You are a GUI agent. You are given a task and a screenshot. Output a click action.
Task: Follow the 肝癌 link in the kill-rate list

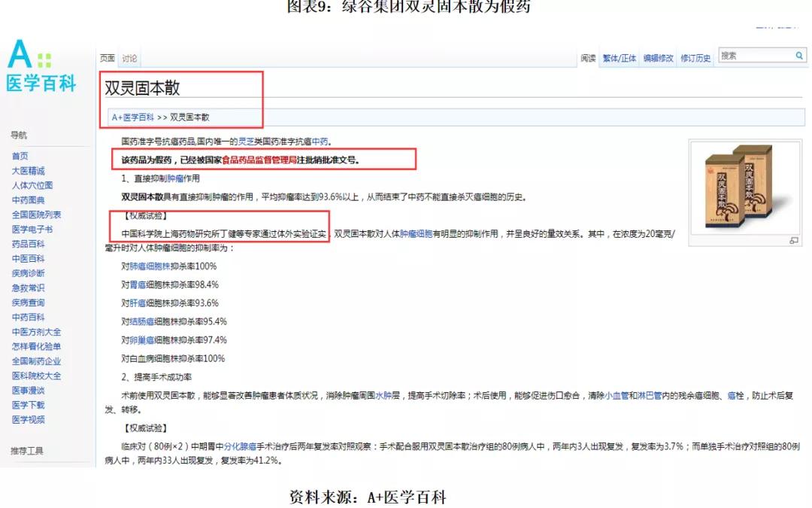click(x=138, y=303)
